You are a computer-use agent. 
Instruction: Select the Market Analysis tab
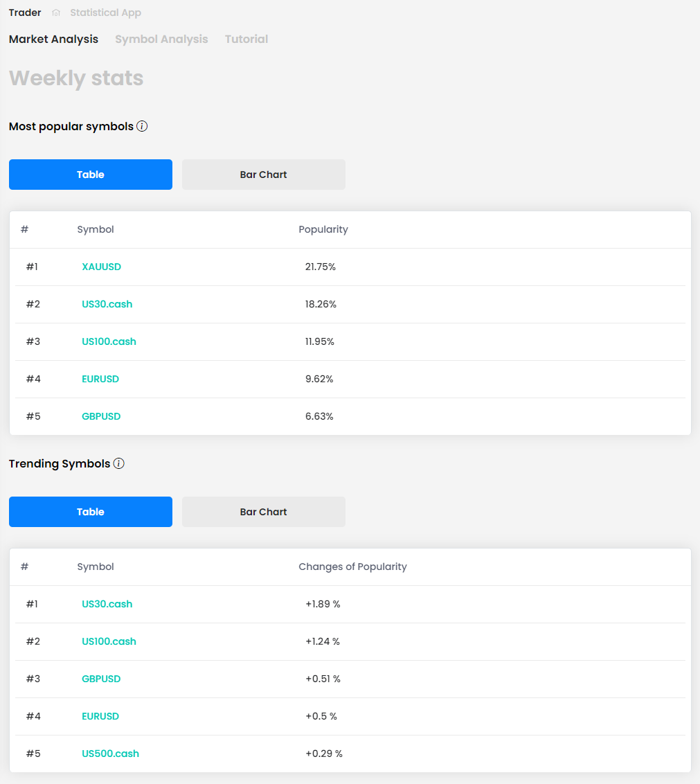click(53, 39)
